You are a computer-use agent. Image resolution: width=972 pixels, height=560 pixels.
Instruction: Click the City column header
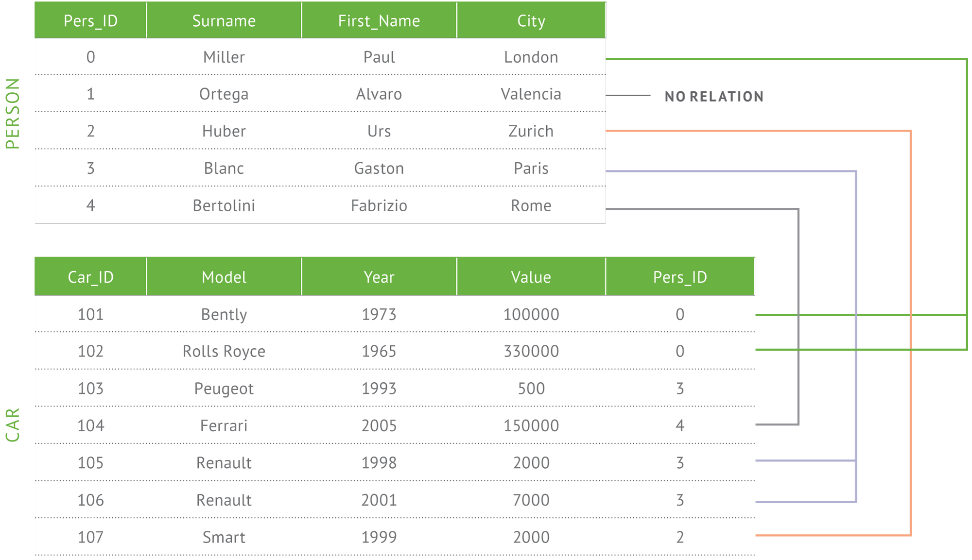(x=531, y=21)
